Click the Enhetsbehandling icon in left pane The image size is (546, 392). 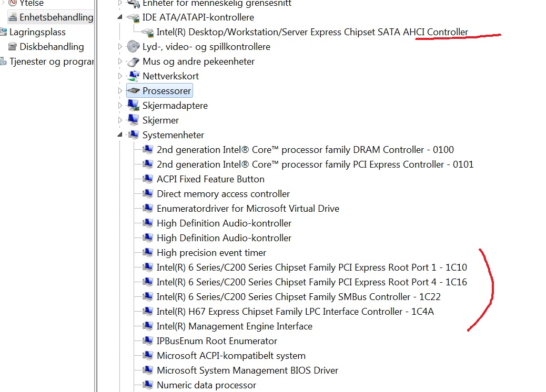[13, 17]
